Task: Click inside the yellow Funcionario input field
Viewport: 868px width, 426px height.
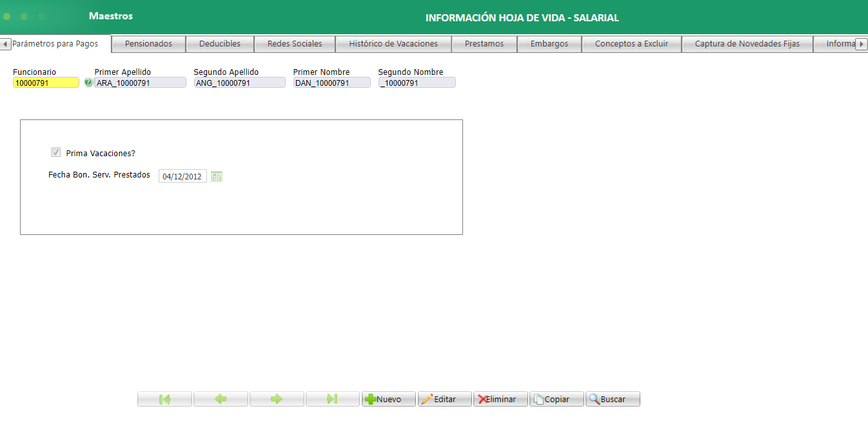Action: (x=45, y=82)
